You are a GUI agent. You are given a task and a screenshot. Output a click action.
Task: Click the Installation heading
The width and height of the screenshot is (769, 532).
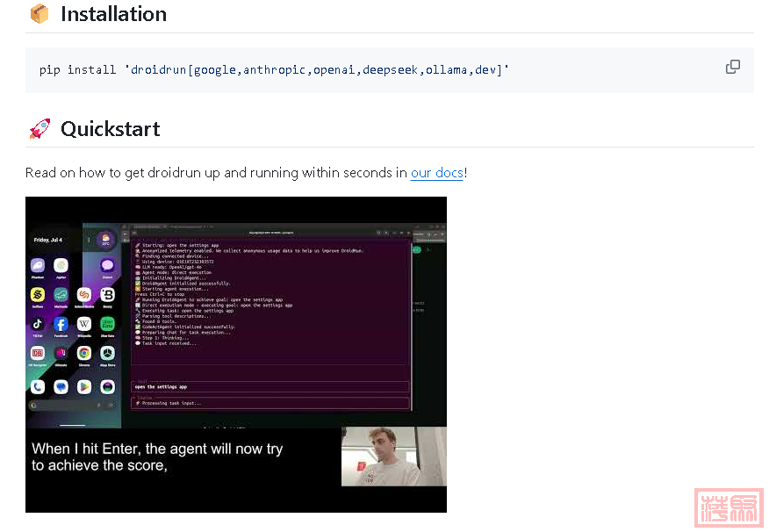(113, 14)
